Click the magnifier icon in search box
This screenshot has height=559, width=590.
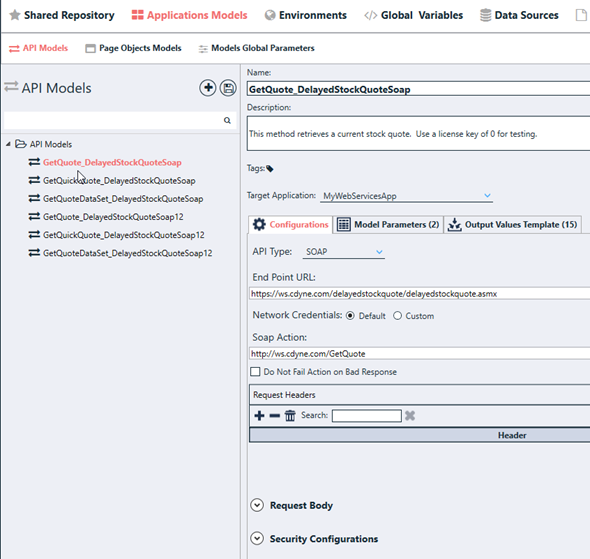(227, 120)
